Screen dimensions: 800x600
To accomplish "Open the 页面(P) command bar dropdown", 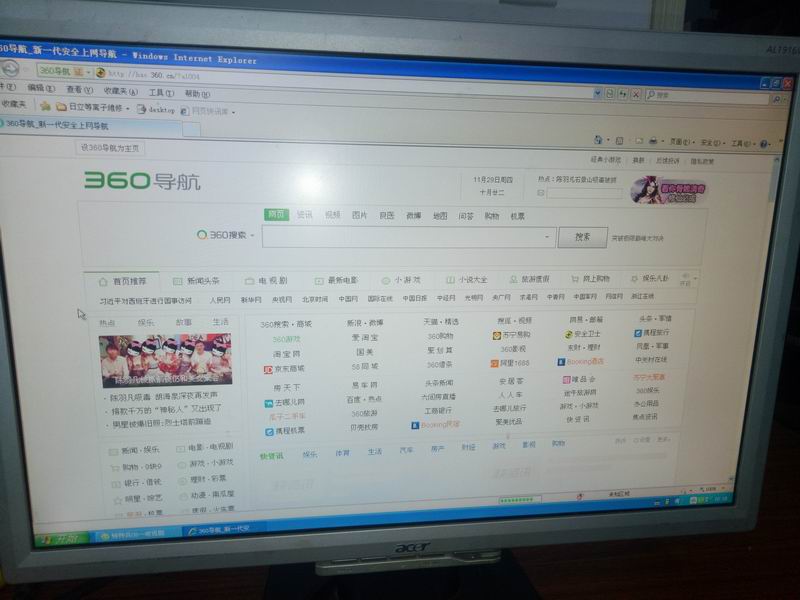I will pos(682,142).
